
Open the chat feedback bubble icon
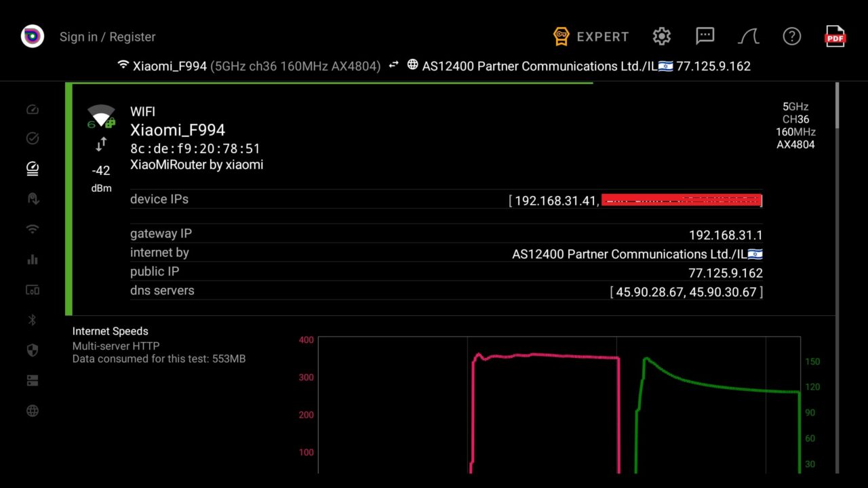[x=705, y=37]
